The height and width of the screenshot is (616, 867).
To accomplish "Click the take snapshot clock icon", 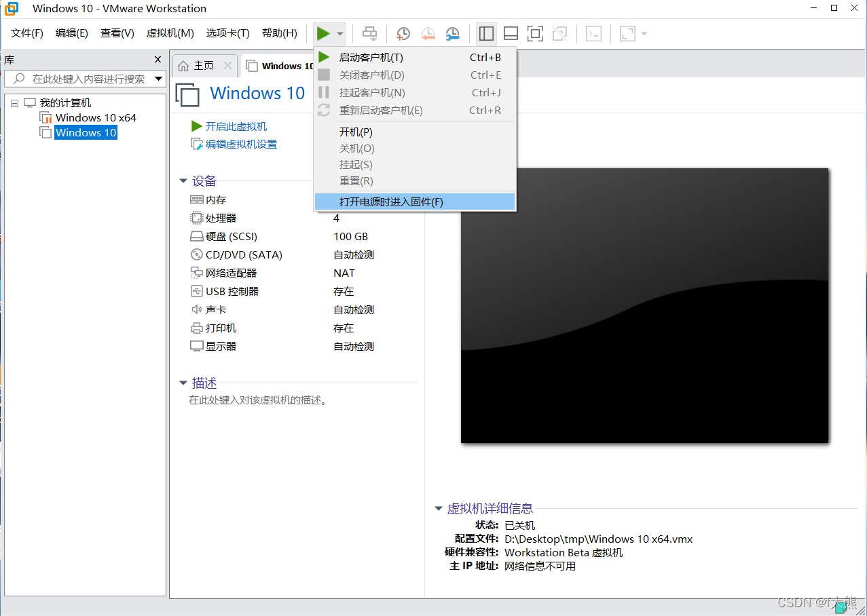I will click(403, 33).
